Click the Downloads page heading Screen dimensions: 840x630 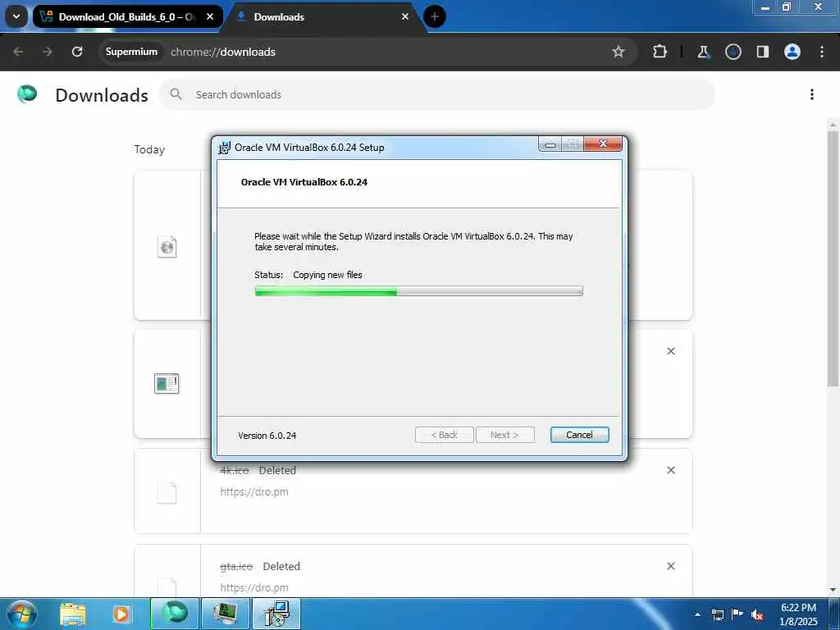102,95
